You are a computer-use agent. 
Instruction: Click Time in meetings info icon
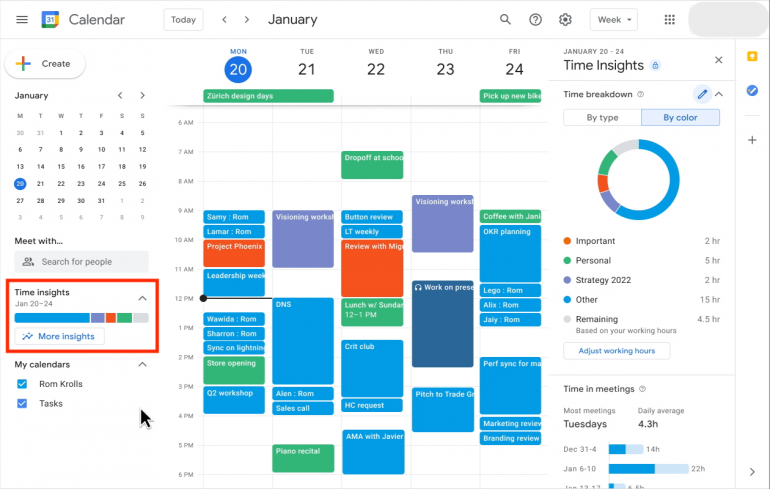642,389
